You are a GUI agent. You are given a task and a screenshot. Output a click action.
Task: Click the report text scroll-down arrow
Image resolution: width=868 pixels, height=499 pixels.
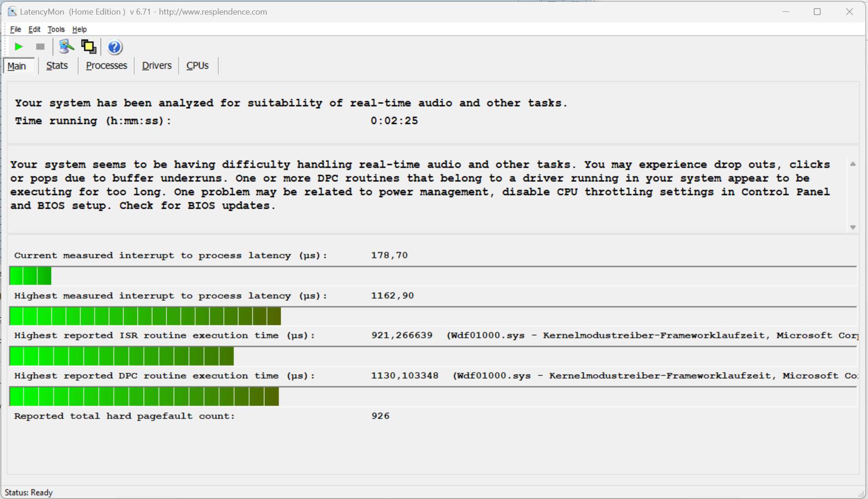click(x=853, y=227)
